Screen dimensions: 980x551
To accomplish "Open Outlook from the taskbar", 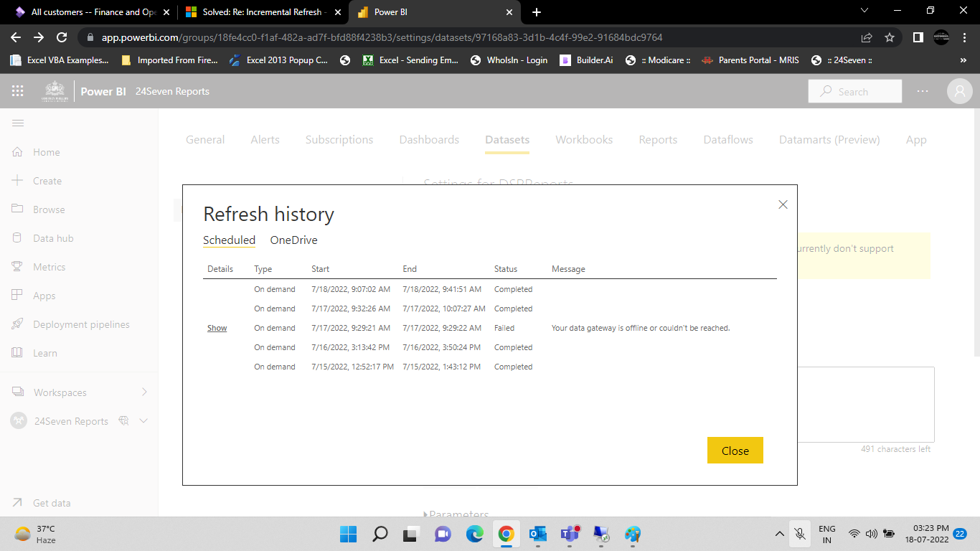I will click(x=537, y=534).
